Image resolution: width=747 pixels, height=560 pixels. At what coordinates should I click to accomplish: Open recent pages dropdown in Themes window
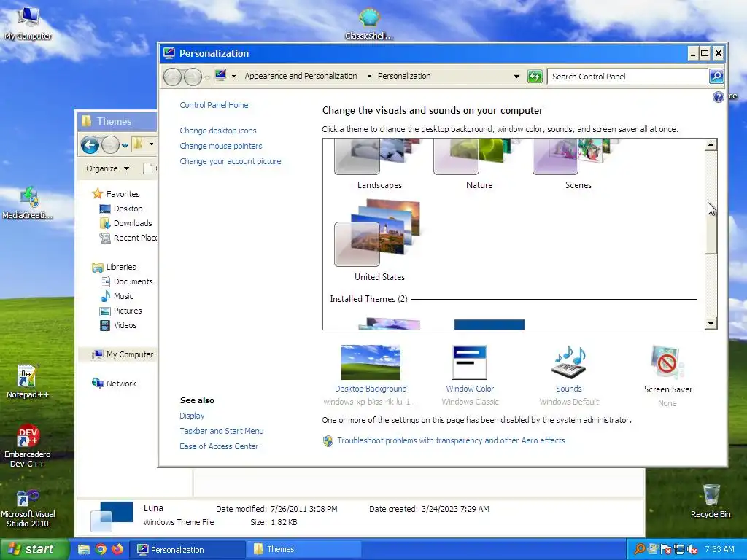[125, 145]
